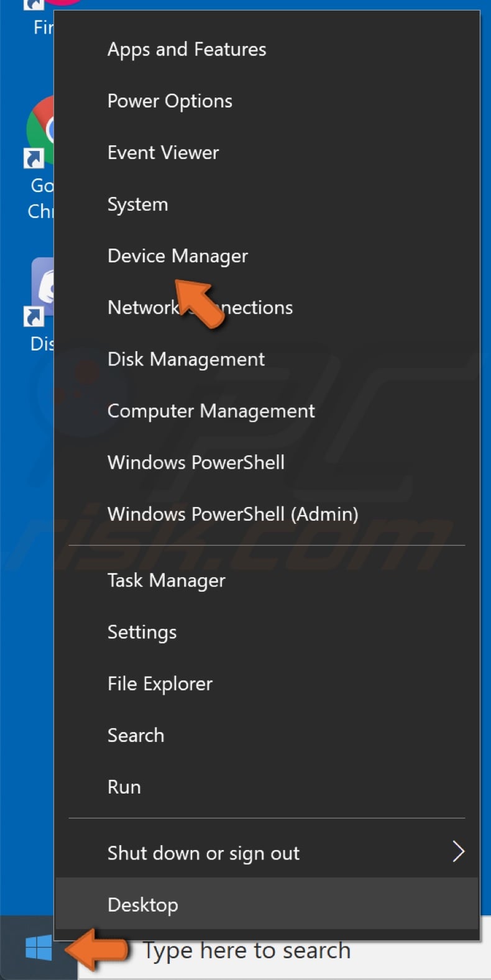Open Power Options
The image size is (491, 980).
pos(170,101)
